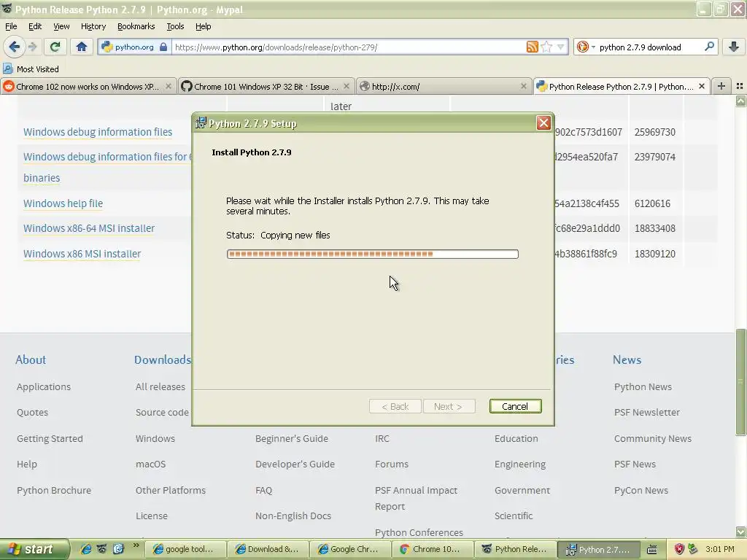The image size is (747, 560).
Task: Open the Windows Start menu
Action: tap(34, 549)
